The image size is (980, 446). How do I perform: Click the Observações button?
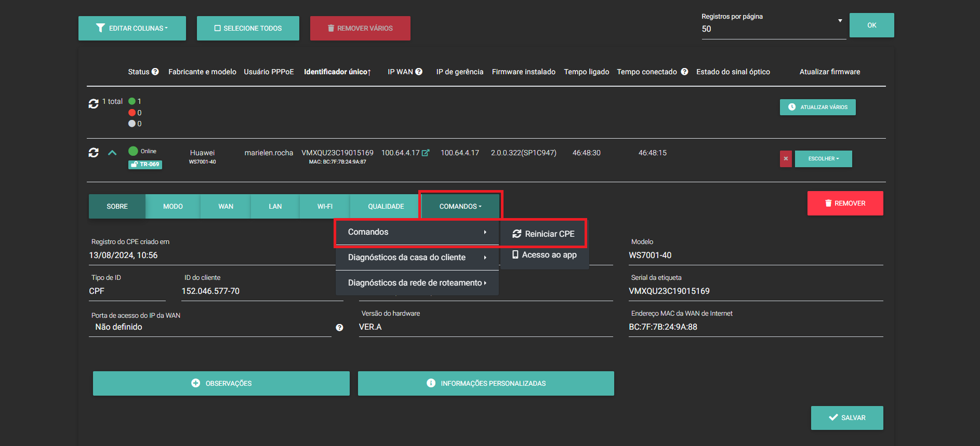(221, 383)
